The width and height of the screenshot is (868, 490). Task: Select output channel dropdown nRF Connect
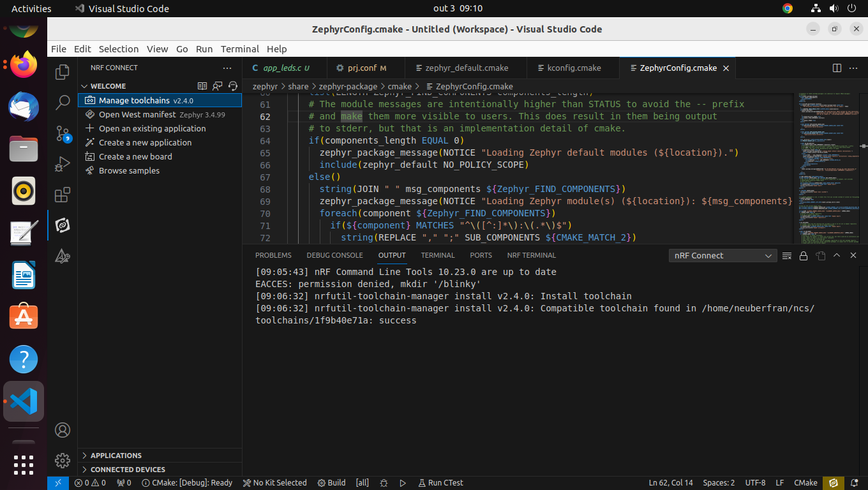722,255
